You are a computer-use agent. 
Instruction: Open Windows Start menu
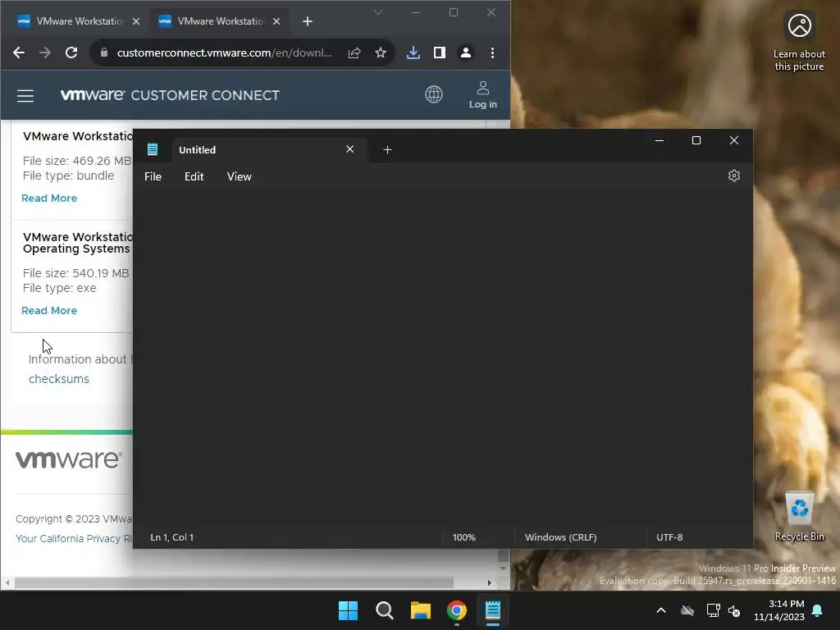348,610
